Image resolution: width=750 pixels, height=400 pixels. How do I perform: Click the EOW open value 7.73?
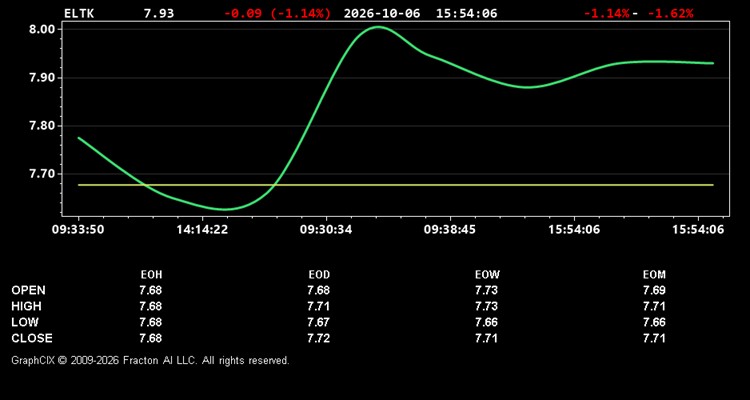click(x=486, y=290)
